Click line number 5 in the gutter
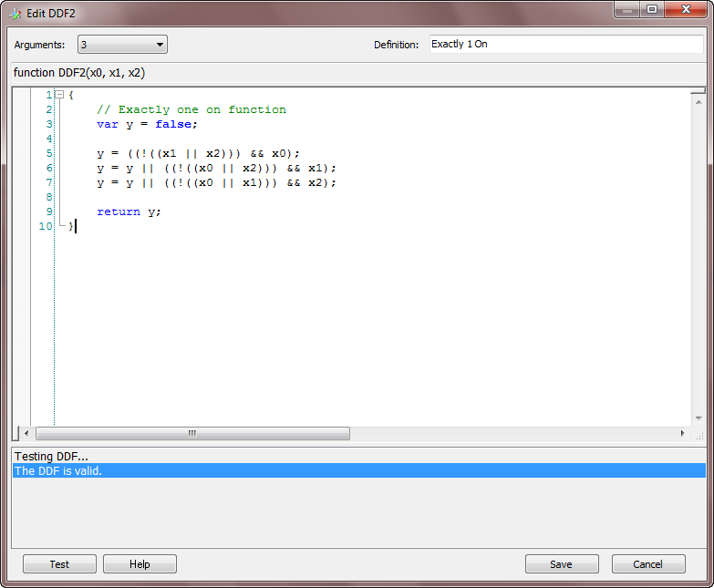The height and width of the screenshot is (588, 714). [48, 153]
